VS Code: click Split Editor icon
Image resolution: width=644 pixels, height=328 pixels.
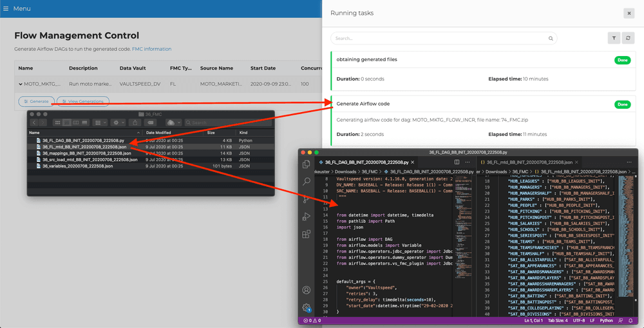click(457, 162)
